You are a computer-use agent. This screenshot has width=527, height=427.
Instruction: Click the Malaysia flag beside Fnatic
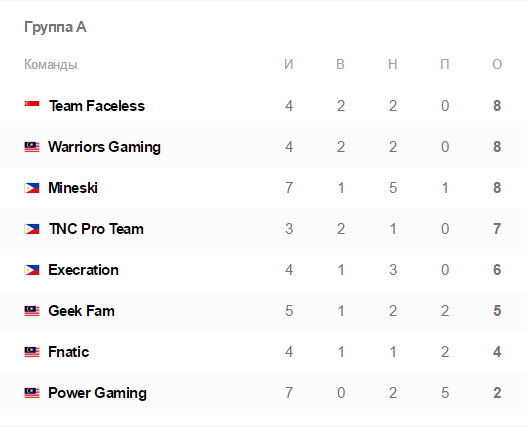click(x=32, y=352)
